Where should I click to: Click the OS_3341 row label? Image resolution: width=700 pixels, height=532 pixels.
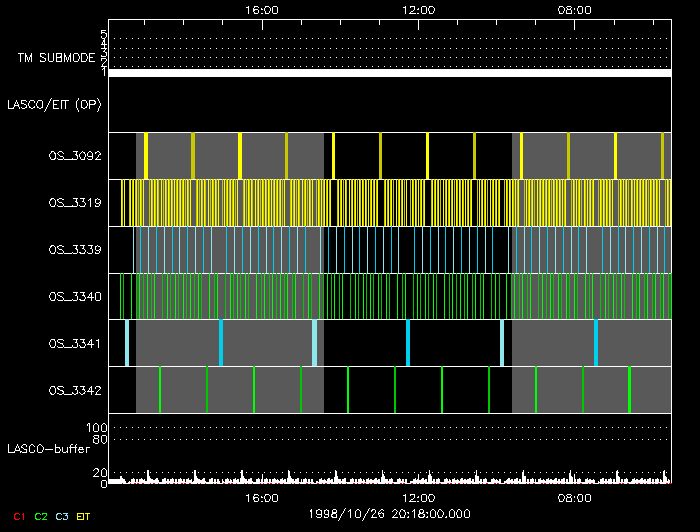click(75, 344)
